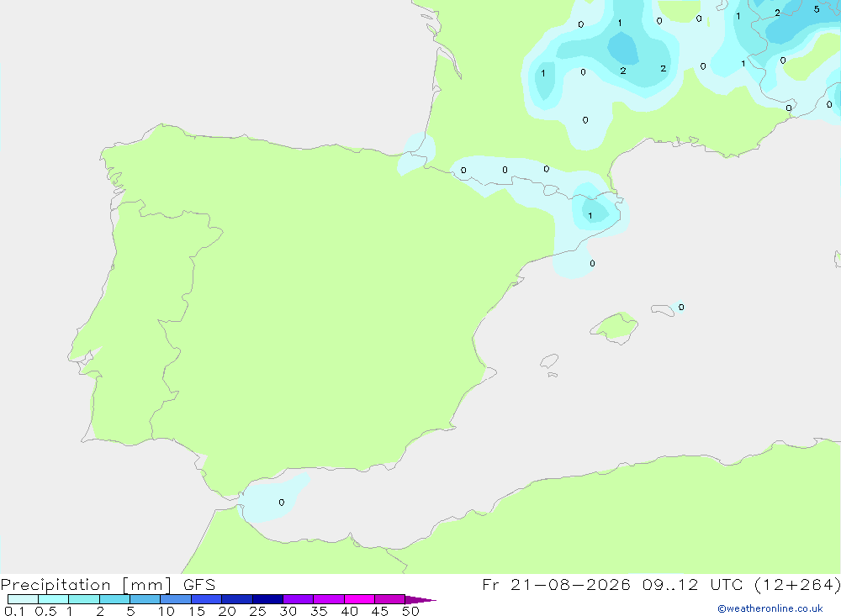This screenshot has height=616, width=841.
Task: Choose the 30–35 mm violet legend swatch
Action: [299, 599]
